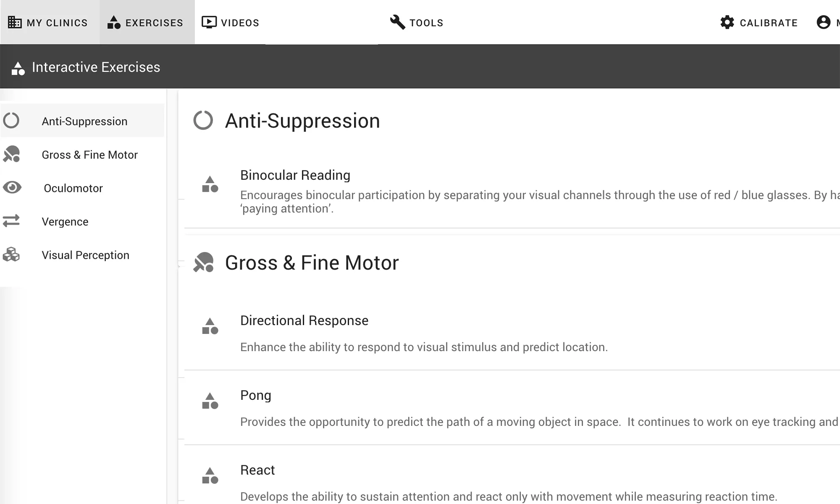Click the Visual Perception cubes icon
The image size is (840, 504).
tap(11, 255)
